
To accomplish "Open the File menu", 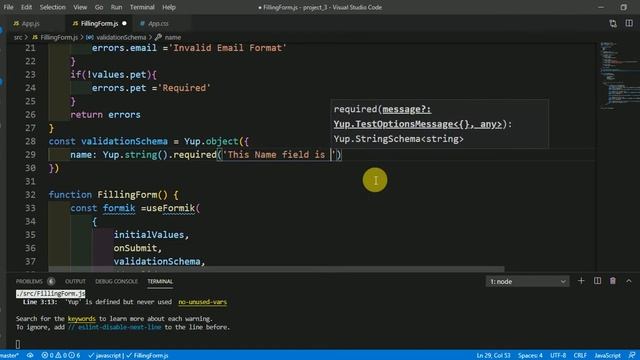I will point(8,7).
